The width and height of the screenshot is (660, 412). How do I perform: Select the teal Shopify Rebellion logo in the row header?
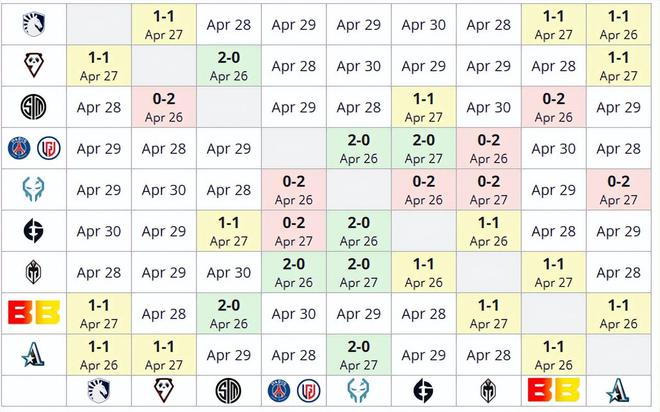(x=34, y=189)
